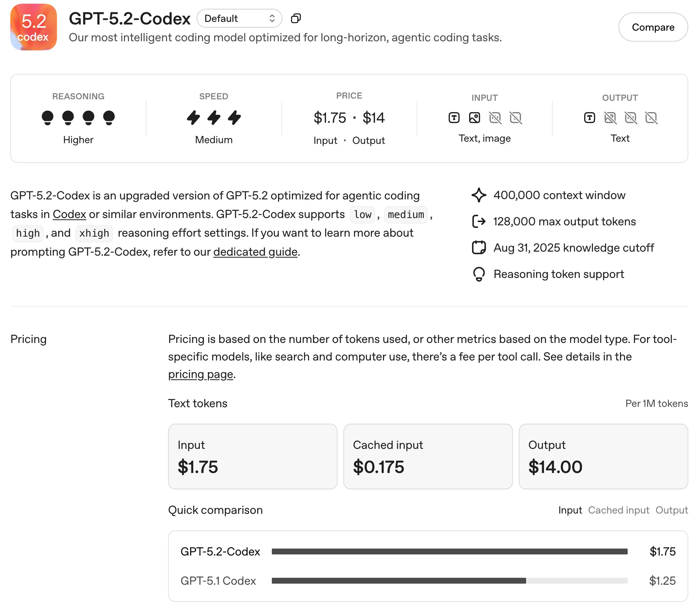
Task: Click the GPT-5.2-Codex comparison bar
Action: 449,551
